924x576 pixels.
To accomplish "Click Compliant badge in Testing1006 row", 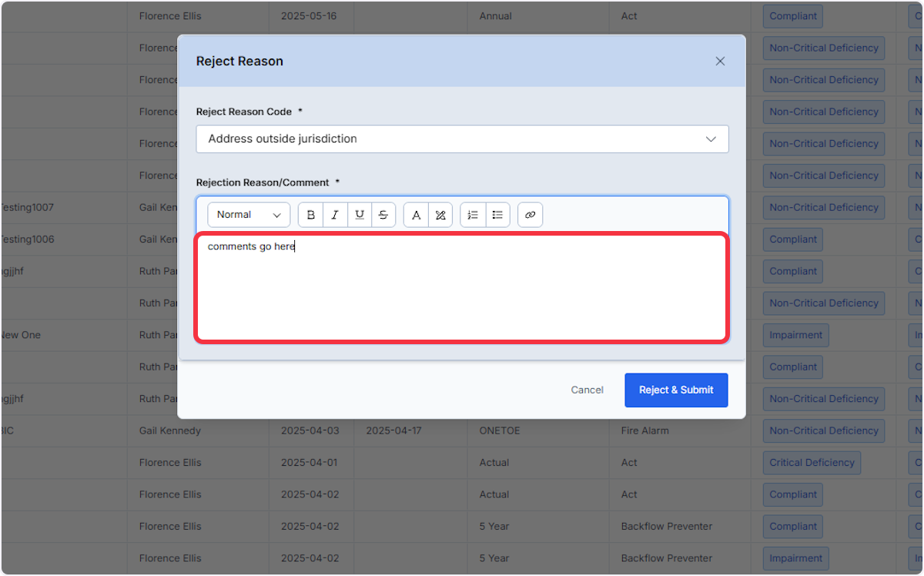I will (793, 239).
